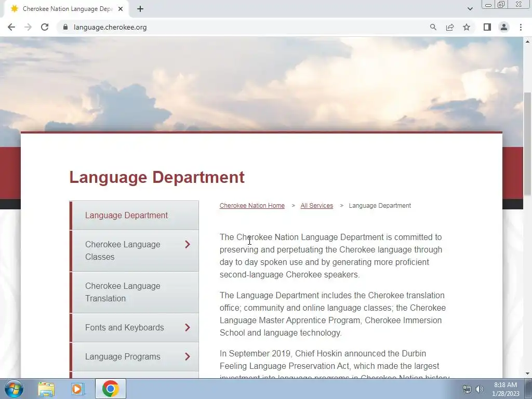
Task: Close the Cherokee Nation Language tab
Action: coord(121,9)
